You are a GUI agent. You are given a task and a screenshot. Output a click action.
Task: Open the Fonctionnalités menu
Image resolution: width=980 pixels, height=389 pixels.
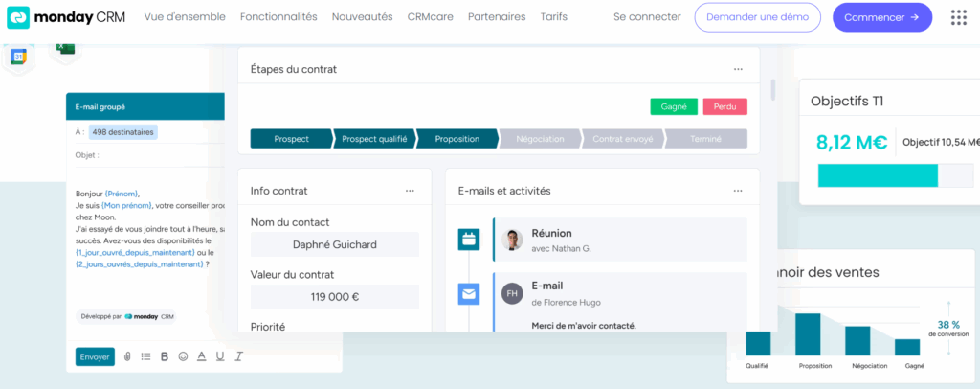(278, 17)
